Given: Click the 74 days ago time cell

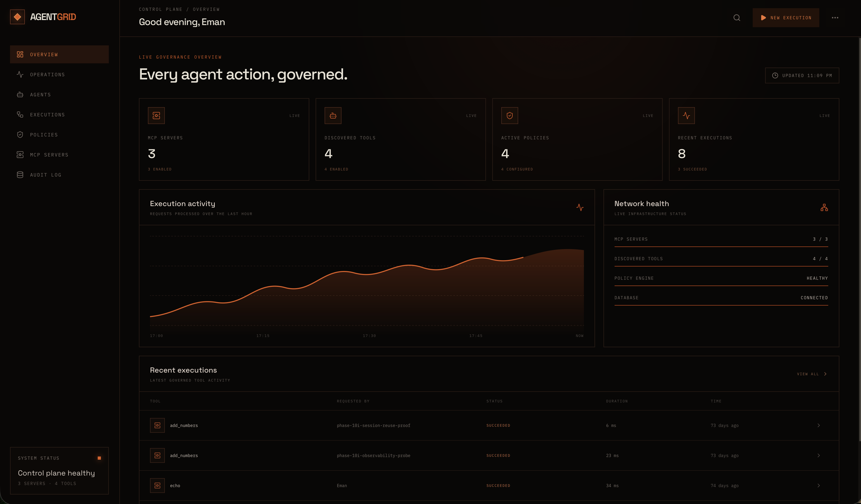Looking at the screenshot, I should [x=724, y=486].
